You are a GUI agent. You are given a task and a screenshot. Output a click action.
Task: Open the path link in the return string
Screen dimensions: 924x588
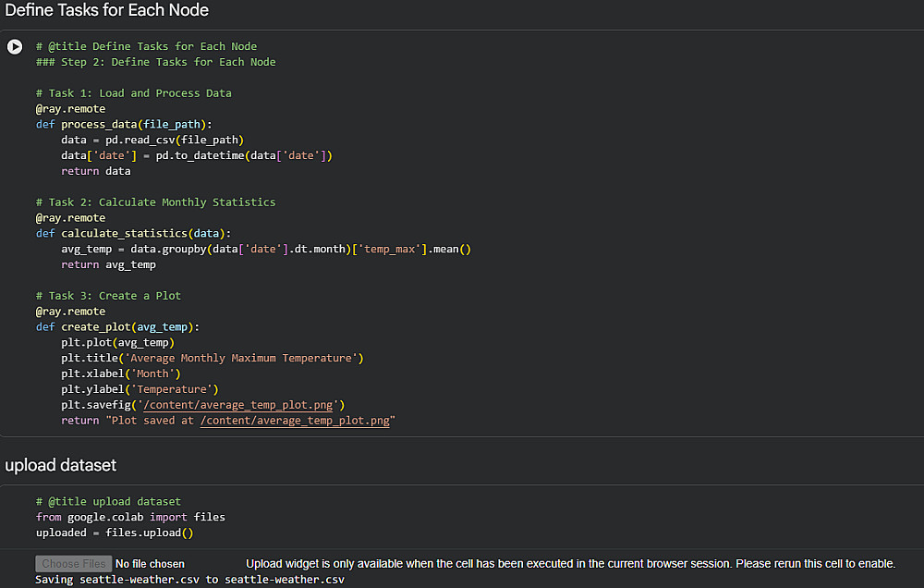[x=294, y=421]
